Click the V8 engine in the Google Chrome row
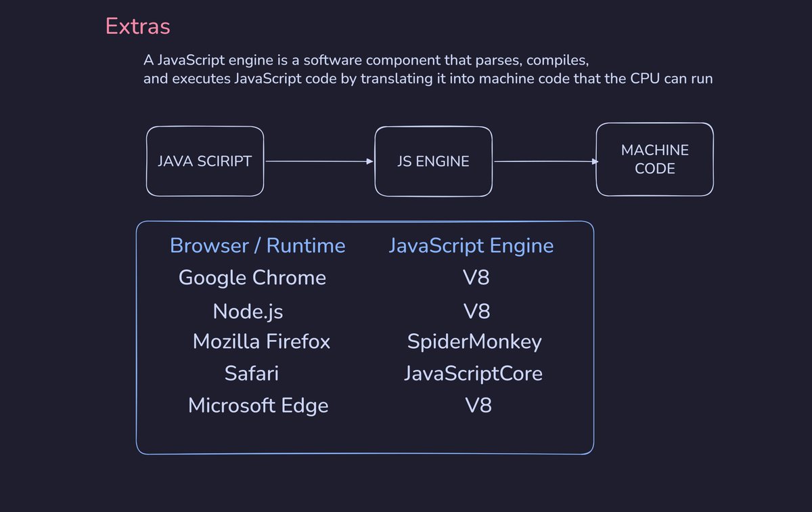 [478, 278]
